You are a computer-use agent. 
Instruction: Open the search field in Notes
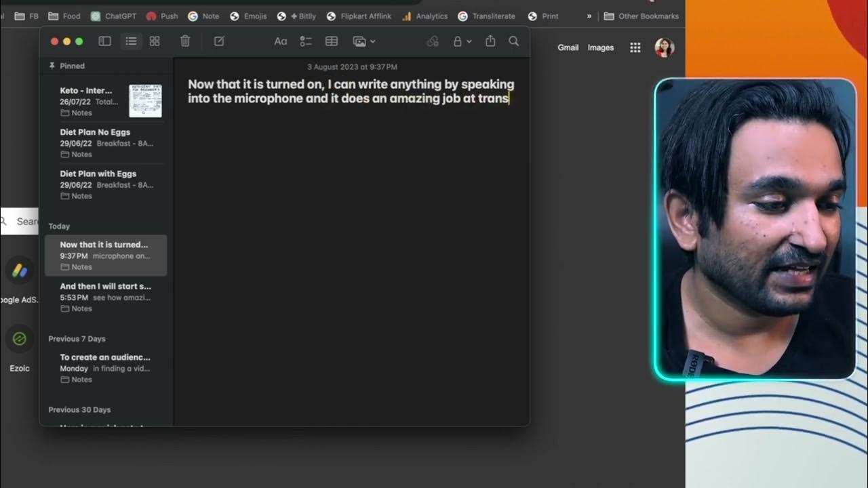coord(514,41)
